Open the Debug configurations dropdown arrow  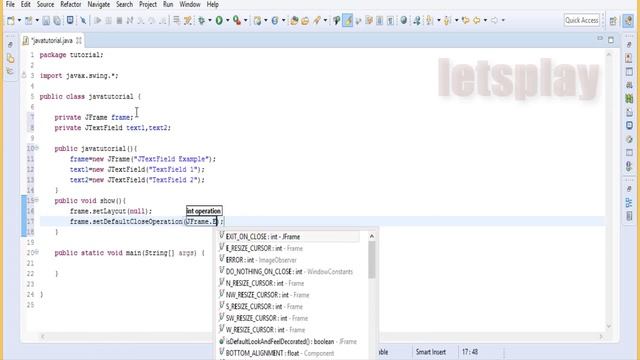tap(210, 20)
